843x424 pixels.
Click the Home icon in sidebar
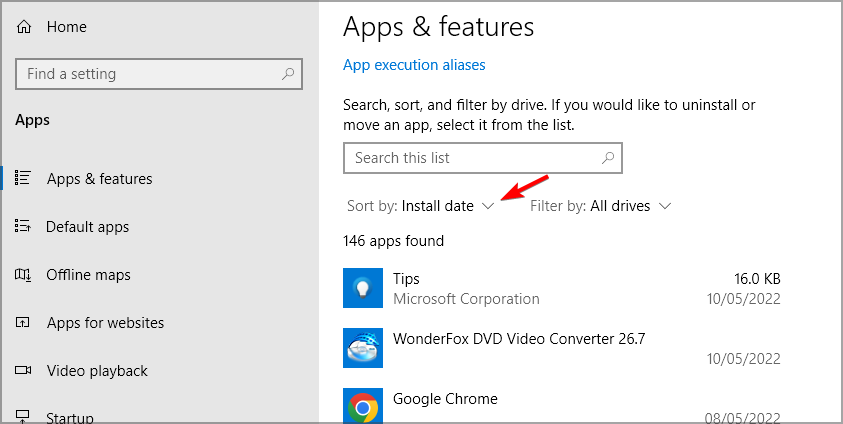(24, 29)
